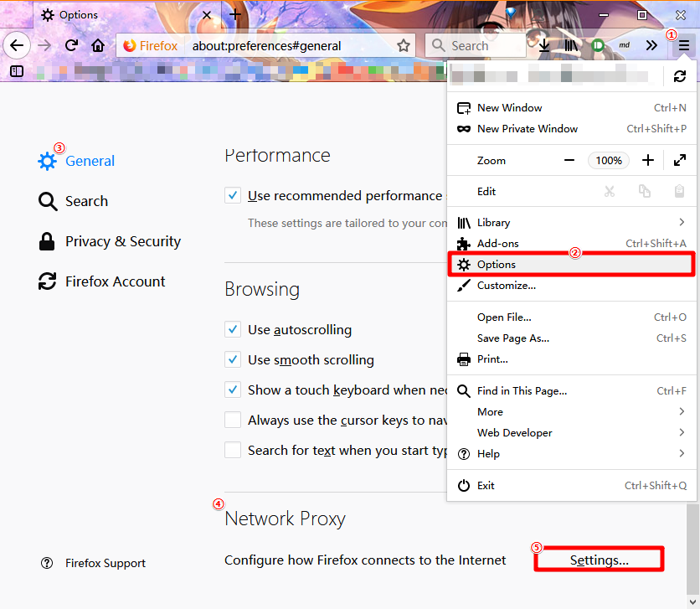Select Options in the menu
This screenshot has width=700, height=609.
tap(571, 265)
